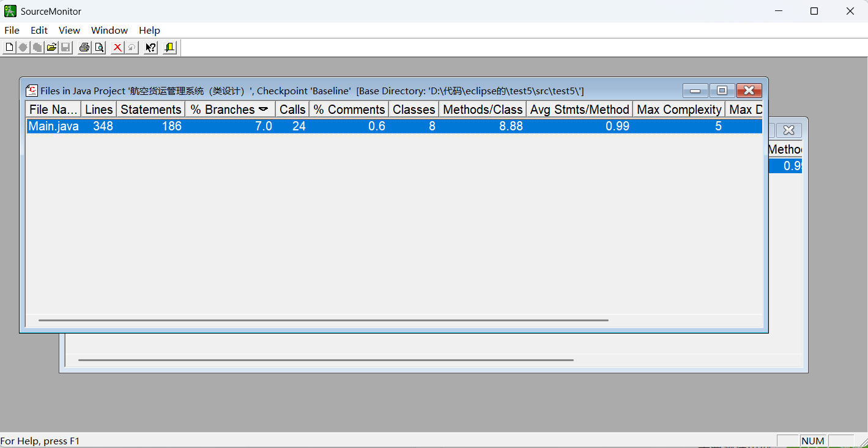Minimize the SourceMonitor main window
This screenshot has width=868, height=448.
click(x=779, y=11)
